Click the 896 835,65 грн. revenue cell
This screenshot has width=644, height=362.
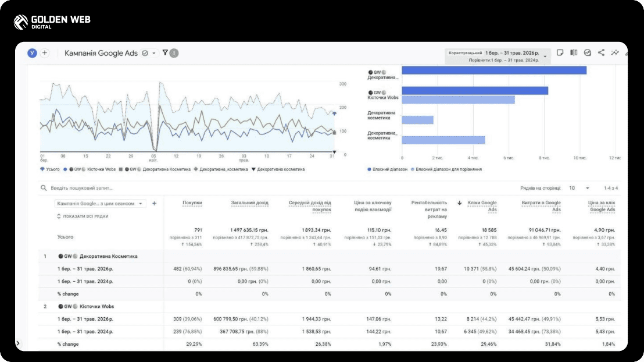tap(241, 269)
